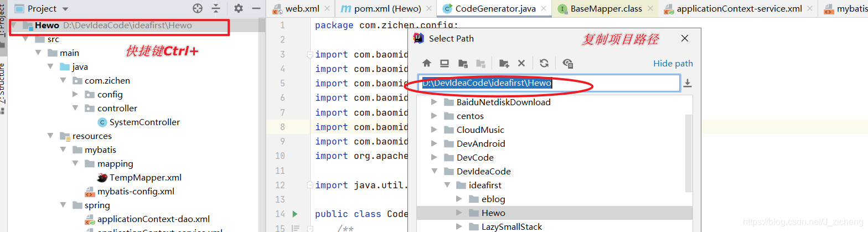Select TempMapper.xml in the project tree
This screenshot has height=232, width=868.
click(x=146, y=178)
